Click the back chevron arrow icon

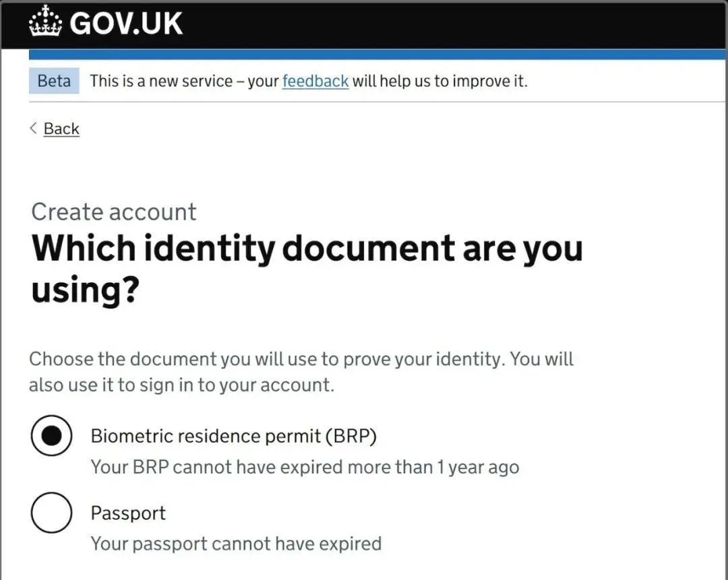[34, 128]
